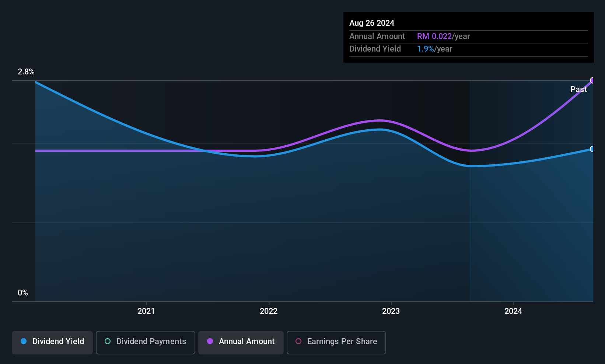Click the purple Annual Amount legend dot

click(x=210, y=341)
